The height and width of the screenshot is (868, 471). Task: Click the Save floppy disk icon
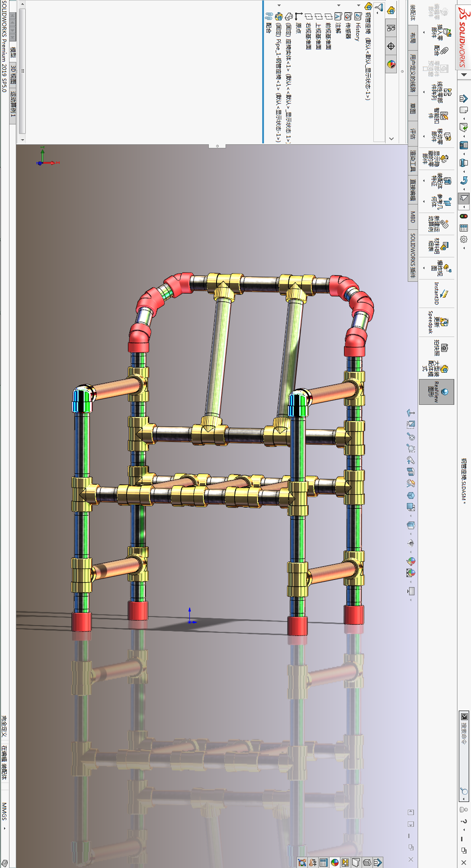click(463, 145)
